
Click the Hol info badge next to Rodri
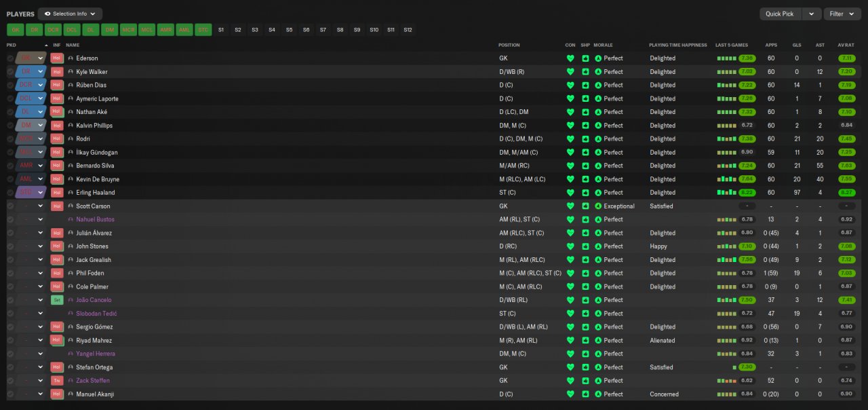pyautogui.click(x=57, y=139)
